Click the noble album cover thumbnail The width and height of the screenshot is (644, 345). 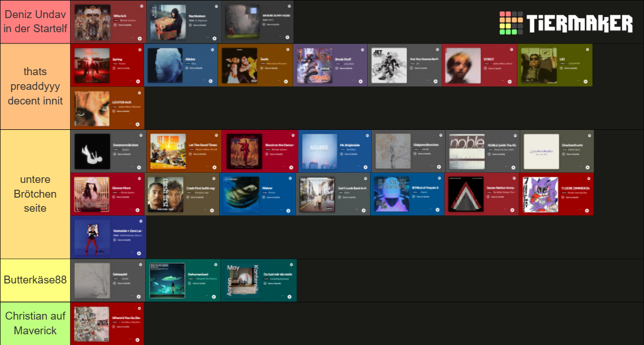pyautogui.click(x=467, y=151)
